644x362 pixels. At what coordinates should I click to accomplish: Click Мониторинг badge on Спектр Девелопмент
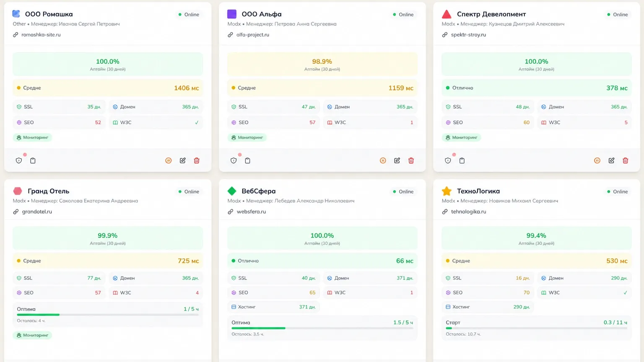pos(461,137)
